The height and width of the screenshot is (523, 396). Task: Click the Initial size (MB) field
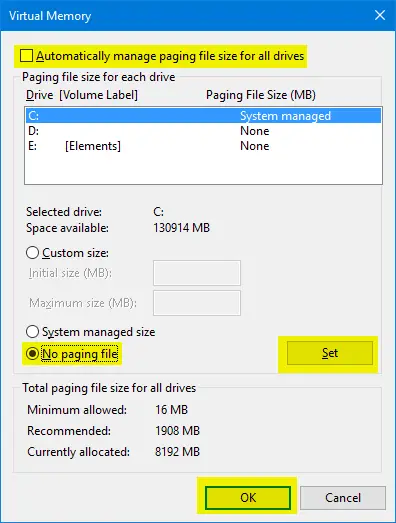[197, 273]
